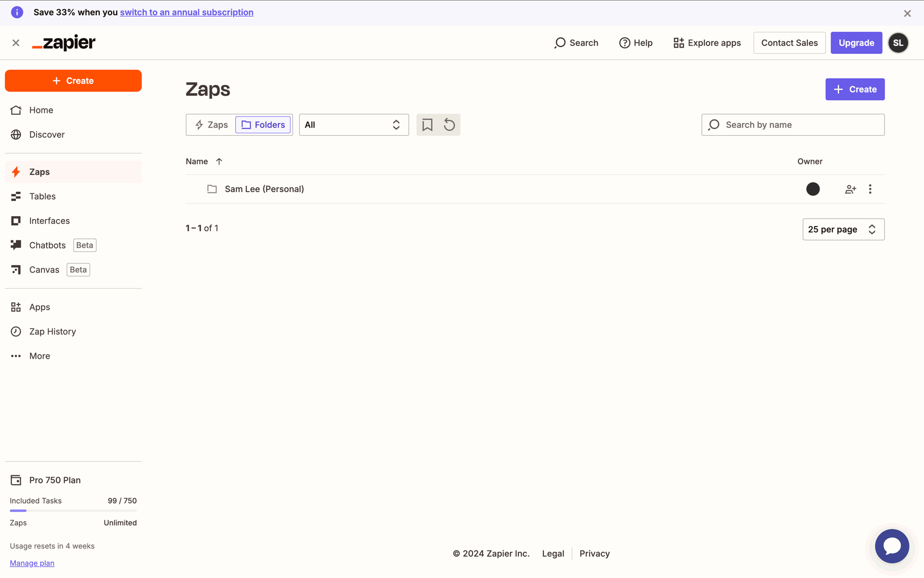Click the three-dot More icon in the sidebar
Viewport: 924px width, 578px height.
tap(16, 356)
